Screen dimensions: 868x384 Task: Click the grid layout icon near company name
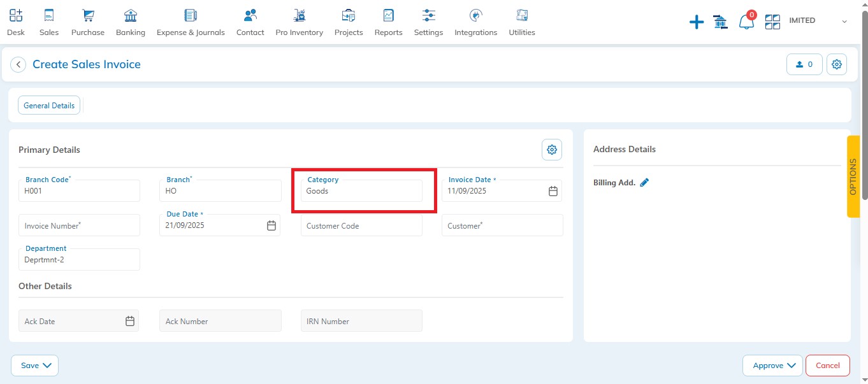click(x=772, y=22)
